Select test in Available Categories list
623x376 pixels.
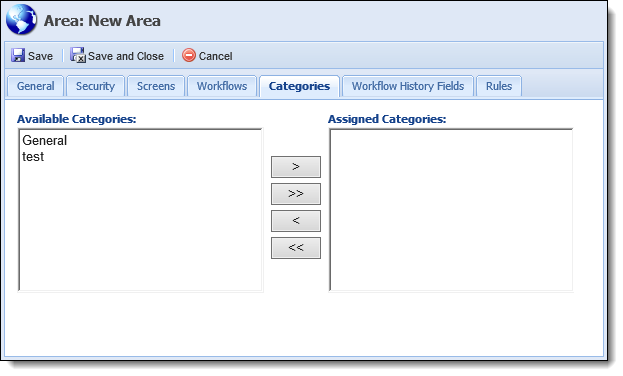[x=33, y=157]
